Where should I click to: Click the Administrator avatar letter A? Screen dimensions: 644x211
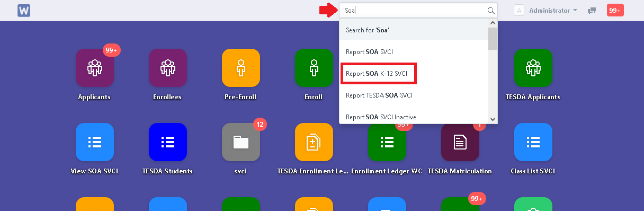[520, 11]
